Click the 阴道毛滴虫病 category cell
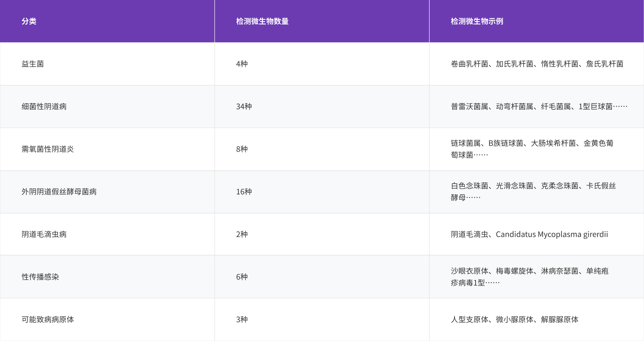The image size is (644, 341). click(44, 234)
